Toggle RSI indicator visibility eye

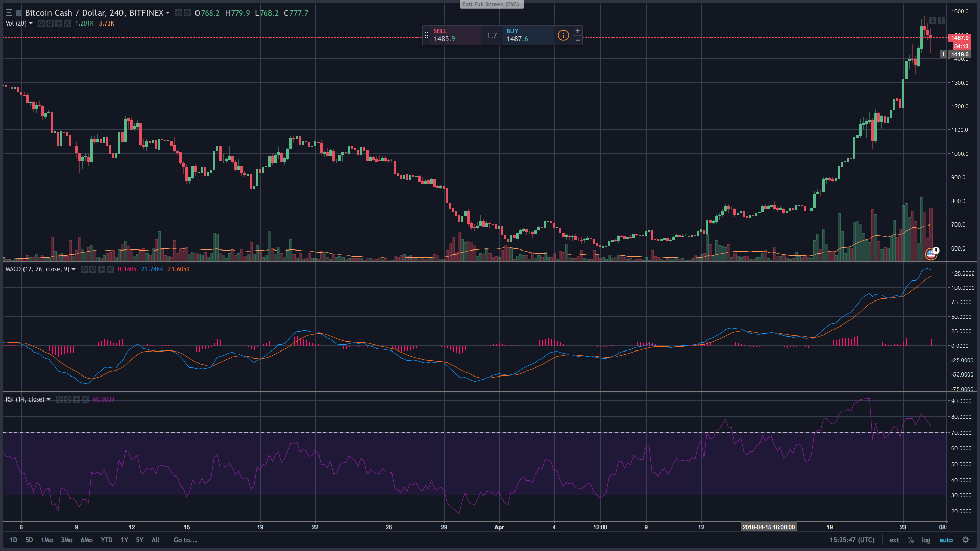59,399
